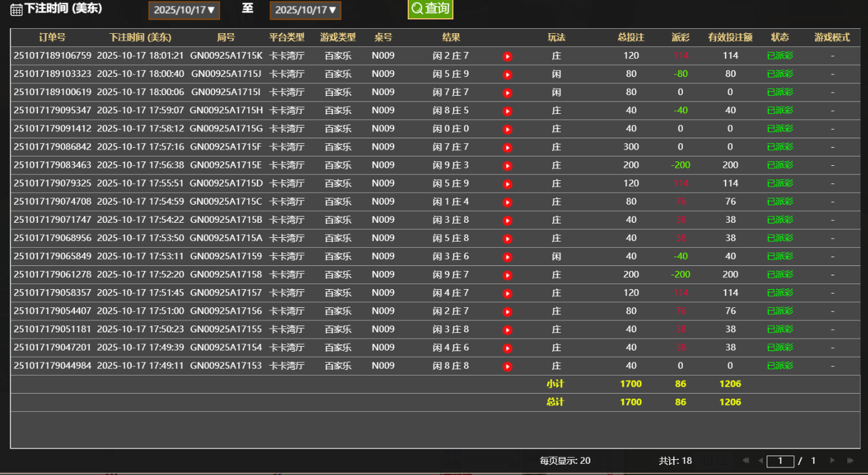Go to the next page arrow
This screenshot has height=475, width=868.
click(x=832, y=461)
